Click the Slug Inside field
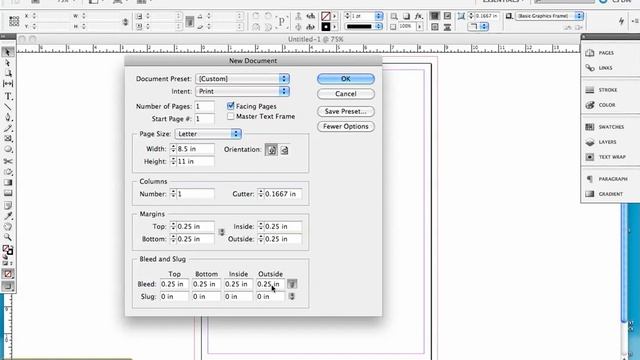Viewport: 640px width, 360px height. pos(238,296)
